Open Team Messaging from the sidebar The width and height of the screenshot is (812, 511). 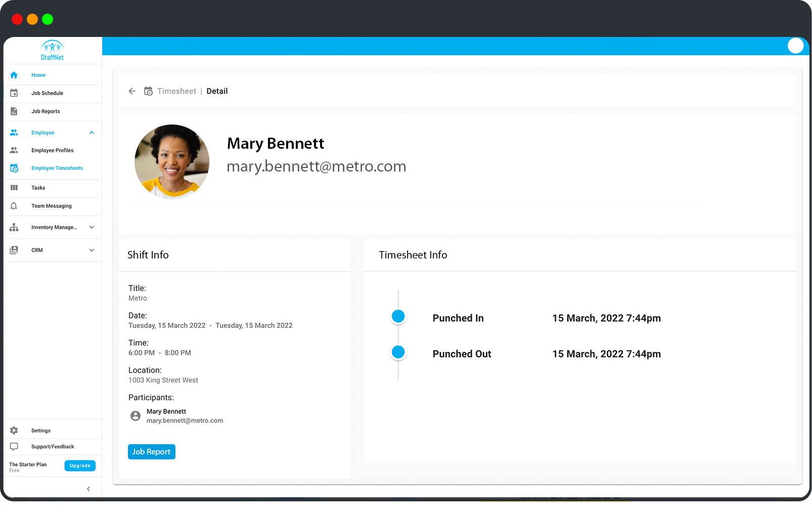pos(52,206)
